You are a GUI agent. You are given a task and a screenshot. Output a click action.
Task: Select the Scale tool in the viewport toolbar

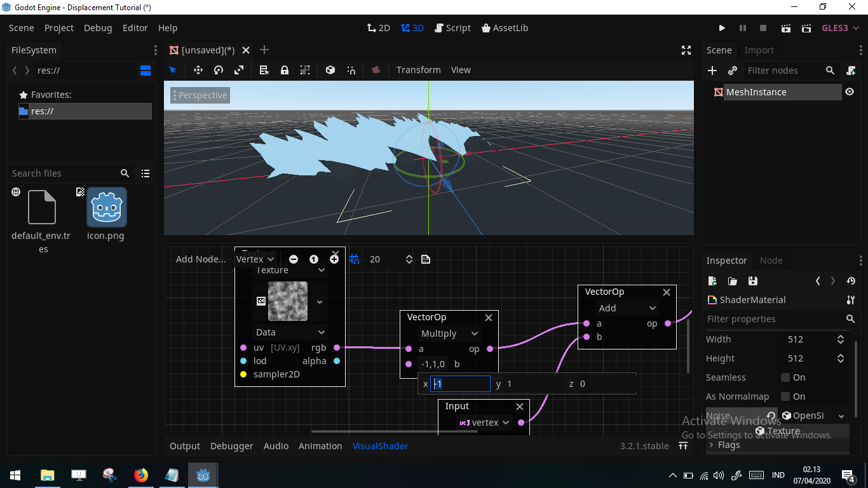[239, 70]
